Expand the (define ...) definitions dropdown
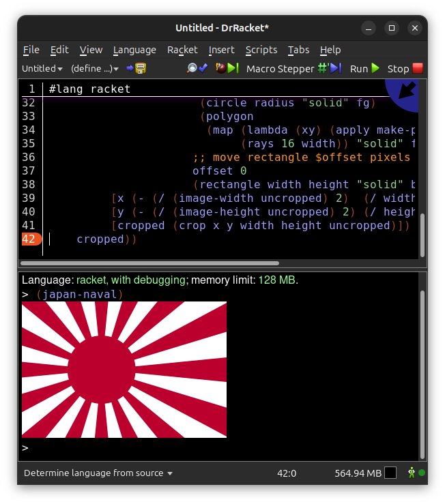 (x=95, y=68)
